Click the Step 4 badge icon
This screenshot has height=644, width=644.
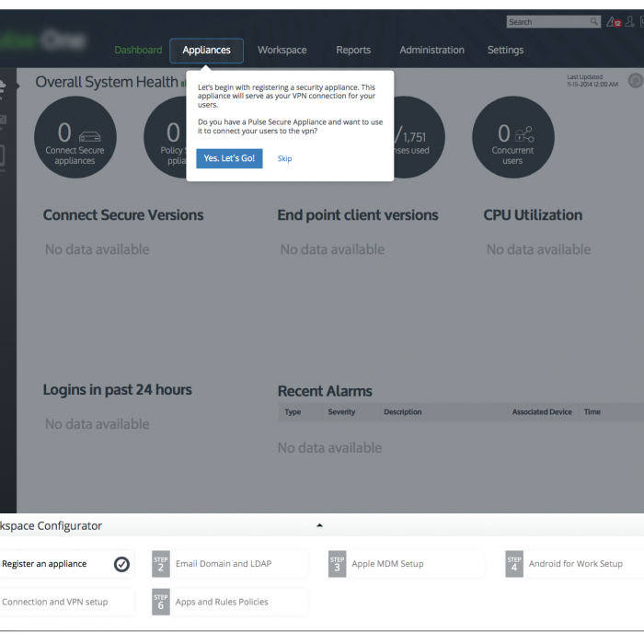[x=513, y=564]
